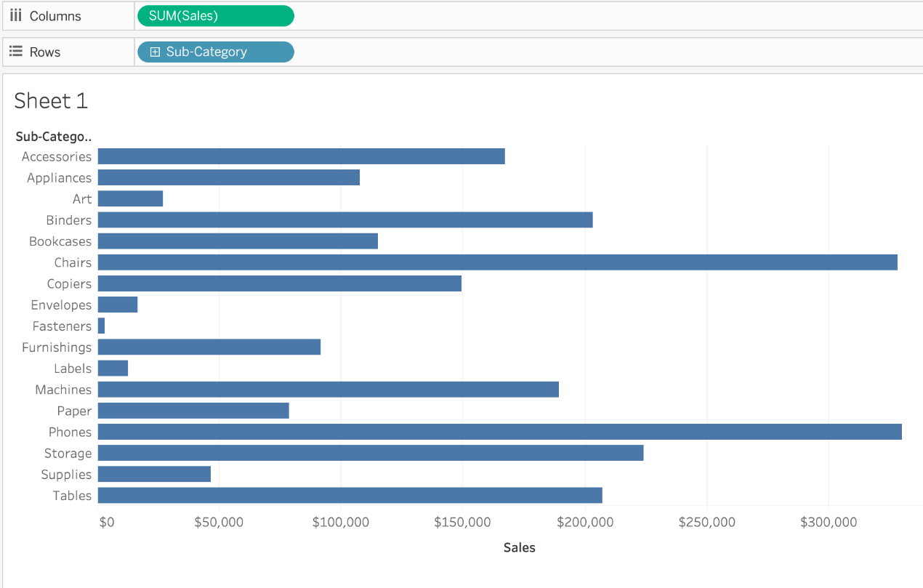Screen dimensions: 923x588
Task: Select the Phones sales bar
Action: [x=499, y=432]
